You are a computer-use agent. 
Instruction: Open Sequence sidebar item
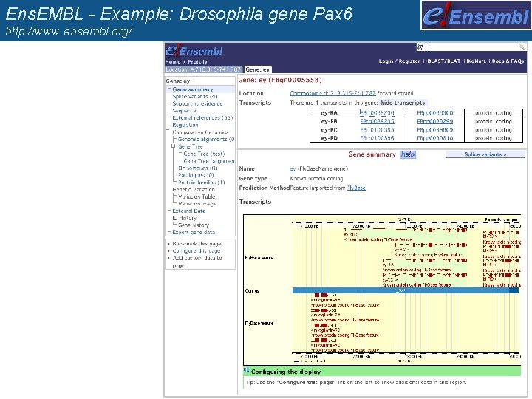pyautogui.click(x=184, y=111)
